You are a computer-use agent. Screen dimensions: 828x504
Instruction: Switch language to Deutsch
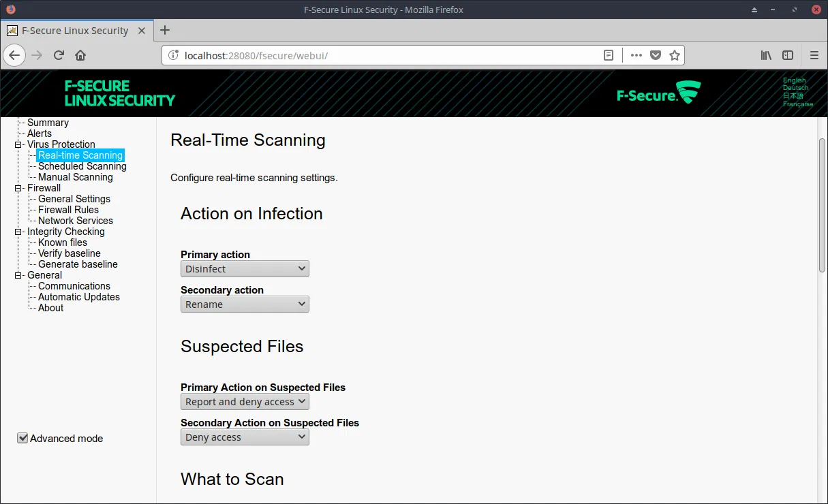795,88
